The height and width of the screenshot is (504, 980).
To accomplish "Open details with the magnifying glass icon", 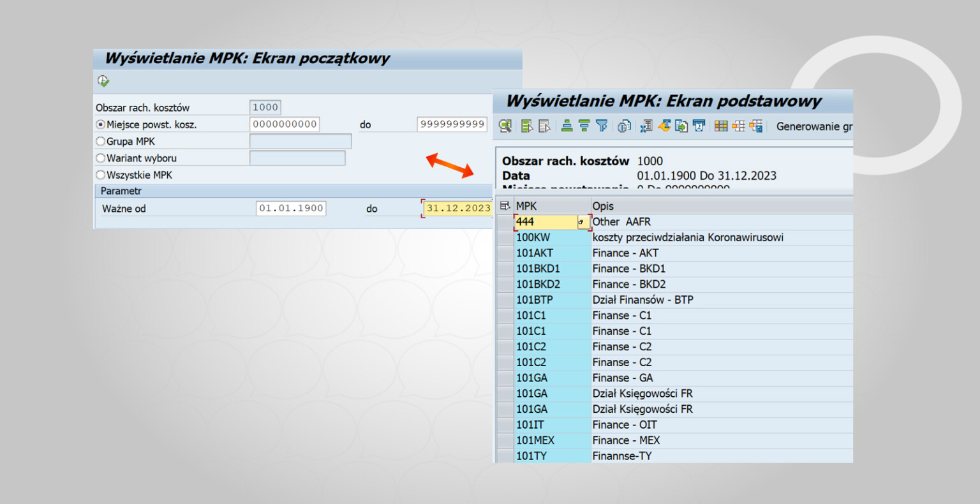I will click(x=504, y=126).
